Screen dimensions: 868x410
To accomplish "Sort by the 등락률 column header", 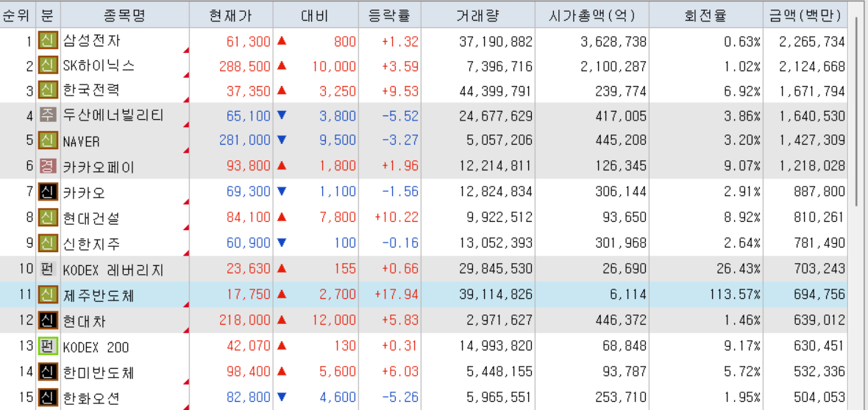I will 389,15.
